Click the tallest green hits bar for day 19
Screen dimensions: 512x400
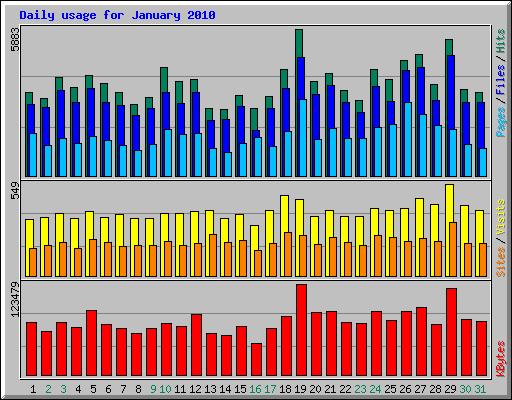[299, 43]
